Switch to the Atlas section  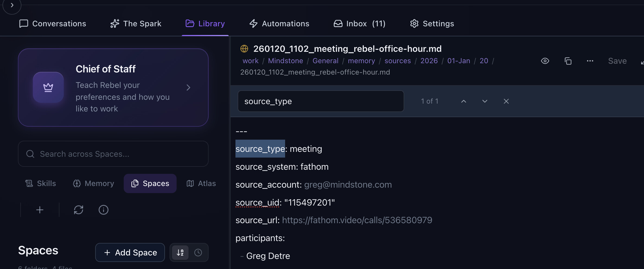(201, 184)
